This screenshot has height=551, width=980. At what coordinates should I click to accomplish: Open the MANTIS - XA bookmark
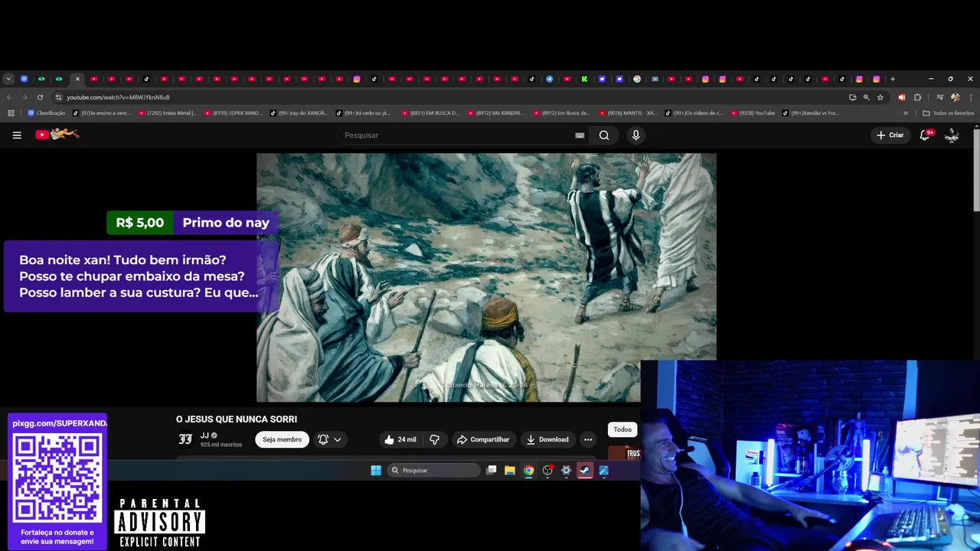(x=628, y=113)
